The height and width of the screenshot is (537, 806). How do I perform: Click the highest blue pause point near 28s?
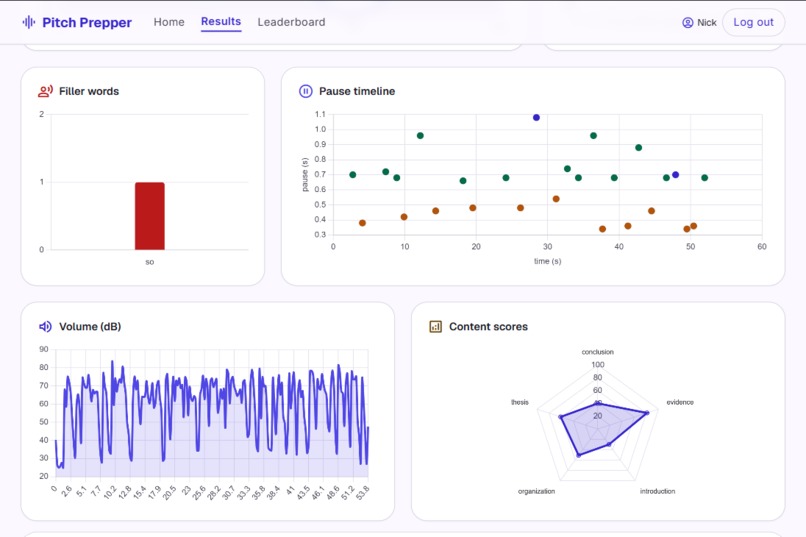536,118
